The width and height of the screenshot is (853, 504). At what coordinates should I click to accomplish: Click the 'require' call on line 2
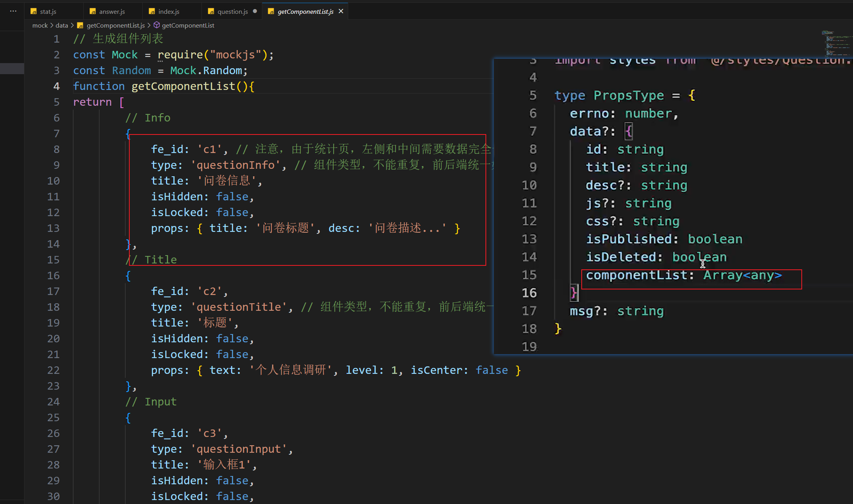point(180,54)
